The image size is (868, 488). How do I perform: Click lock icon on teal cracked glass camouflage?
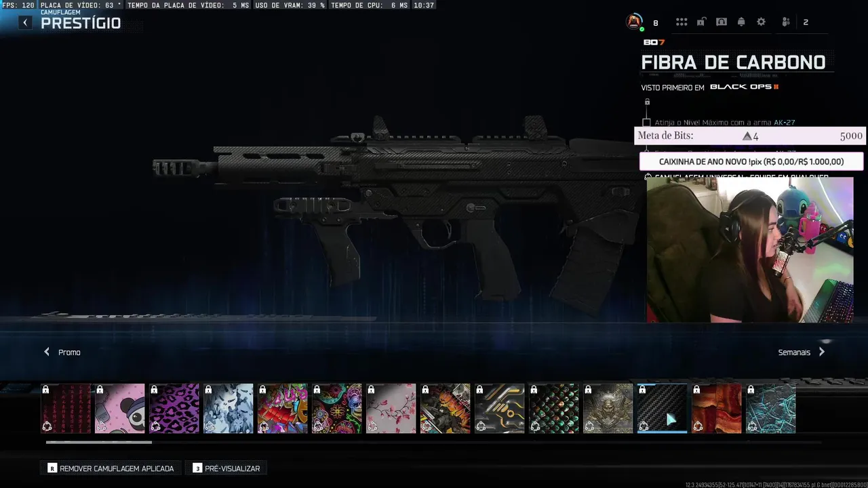(751, 390)
